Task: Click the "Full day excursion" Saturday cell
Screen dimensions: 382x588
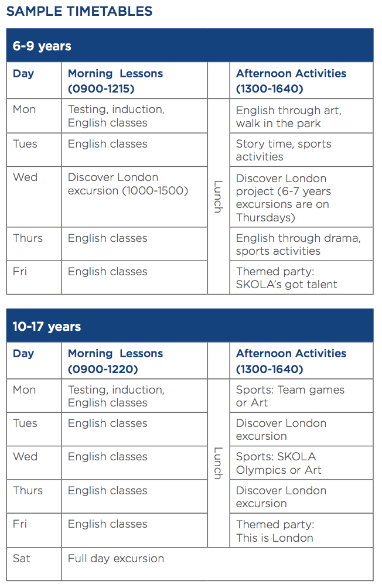Action: pyautogui.click(x=116, y=558)
